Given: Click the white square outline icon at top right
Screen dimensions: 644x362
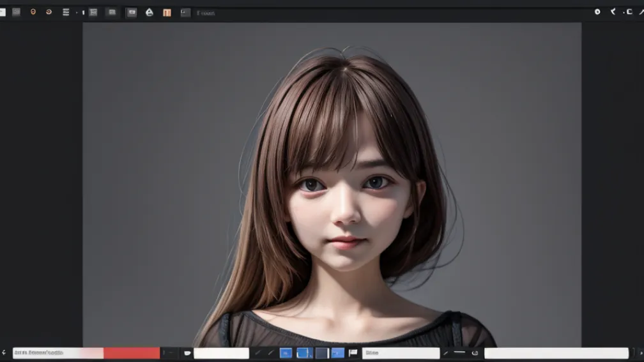Looking at the screenshot, I should [x=629, y=12].
